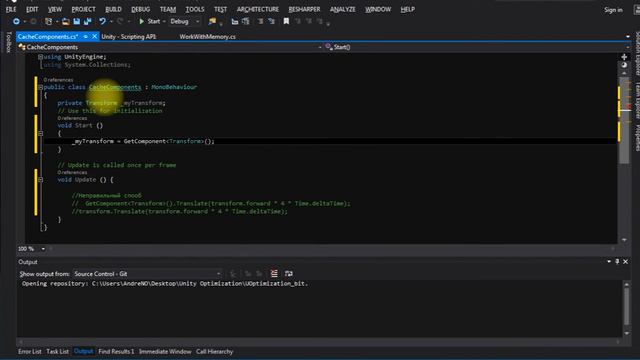Open the HELP menu
This screenshot has height=360, width=640.
(x=407, y=9)
